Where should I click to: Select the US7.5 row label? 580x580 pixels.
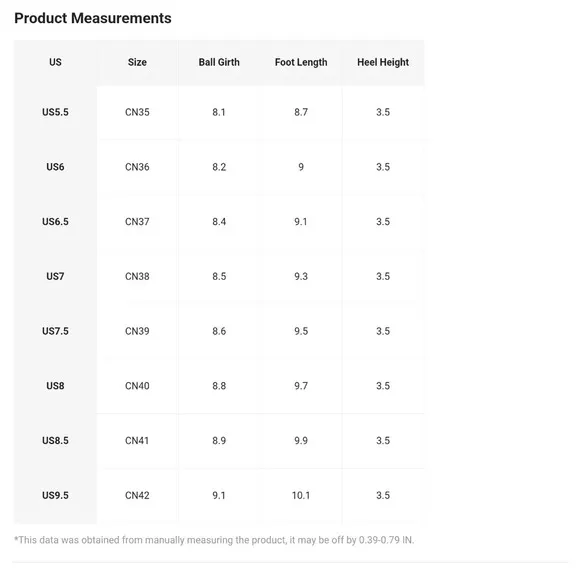point(55,331)
